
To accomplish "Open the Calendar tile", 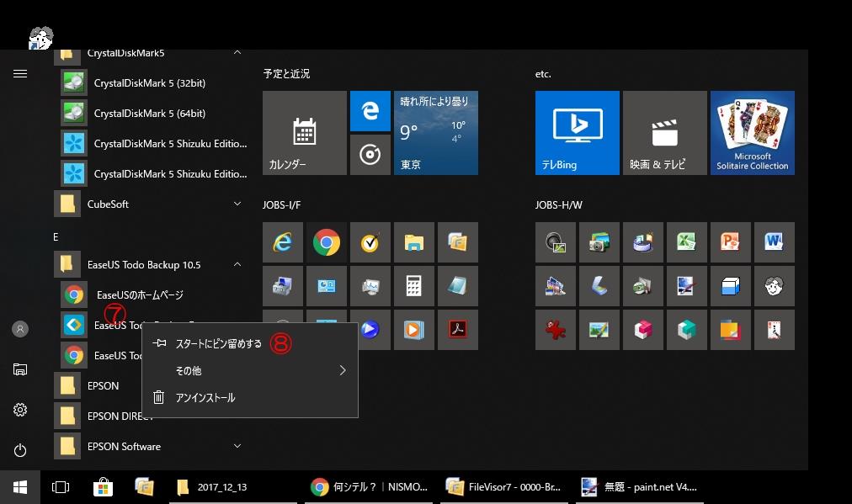I will [x=304, y=133].
